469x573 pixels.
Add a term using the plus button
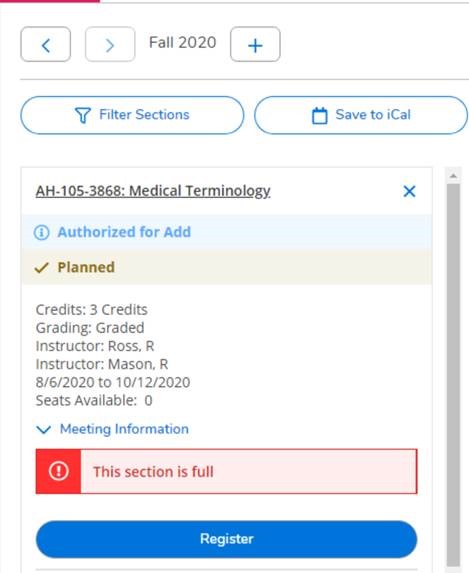click(x=255, y=44)
